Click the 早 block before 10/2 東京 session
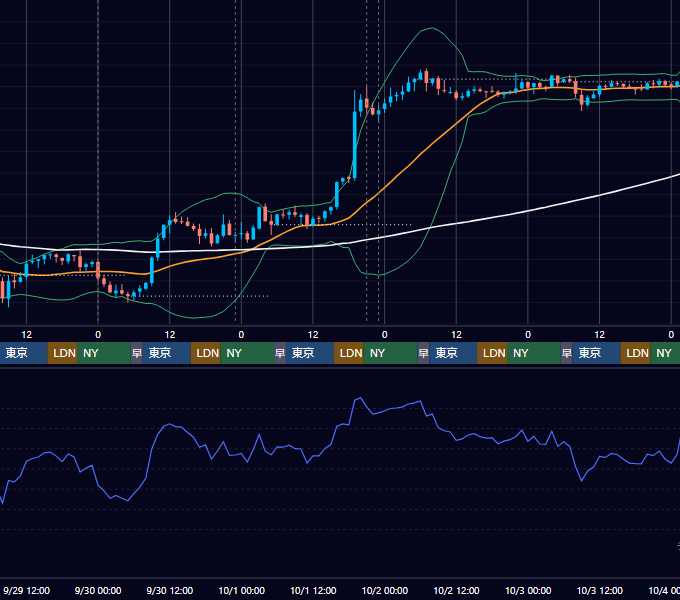The height and width of the screenshot is (600, 680). 423,353
